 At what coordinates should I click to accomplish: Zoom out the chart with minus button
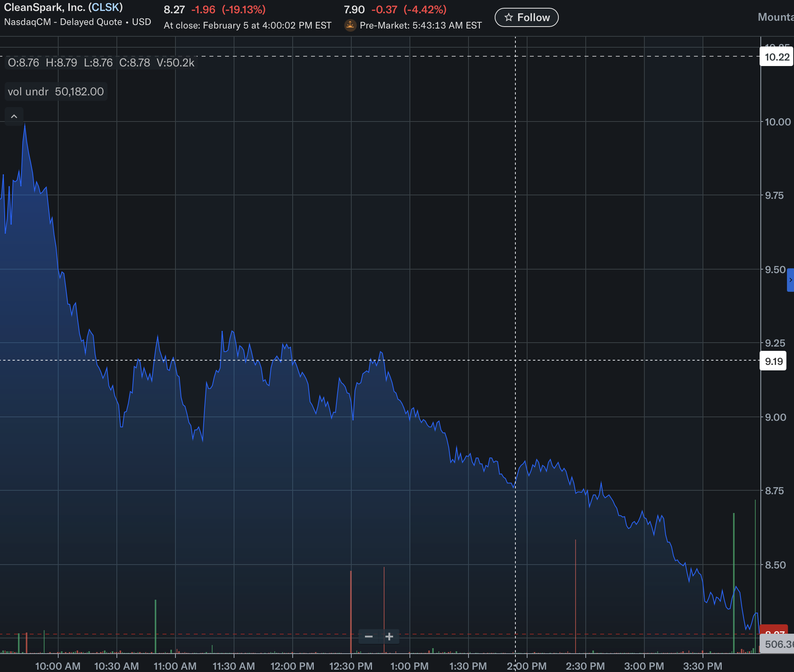pos(368,636)
